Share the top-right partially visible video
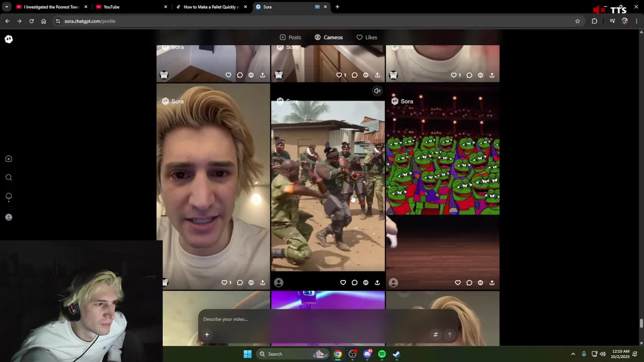 point(492,75)
